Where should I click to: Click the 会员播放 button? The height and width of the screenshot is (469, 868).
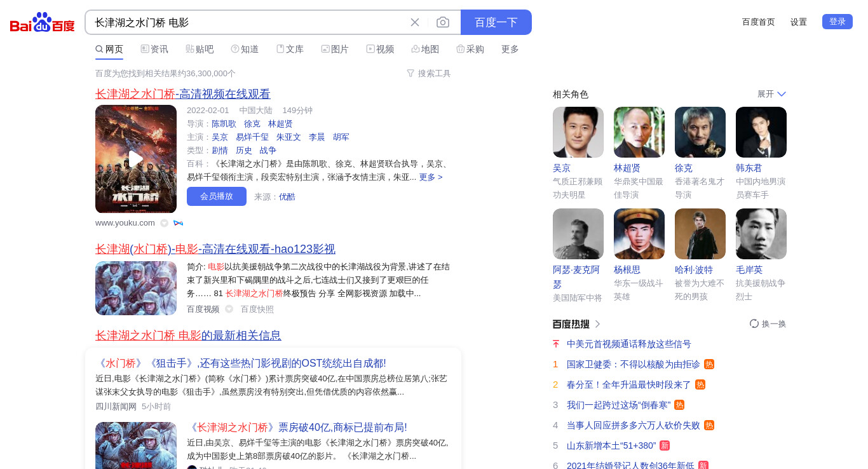tap(217, 196)
